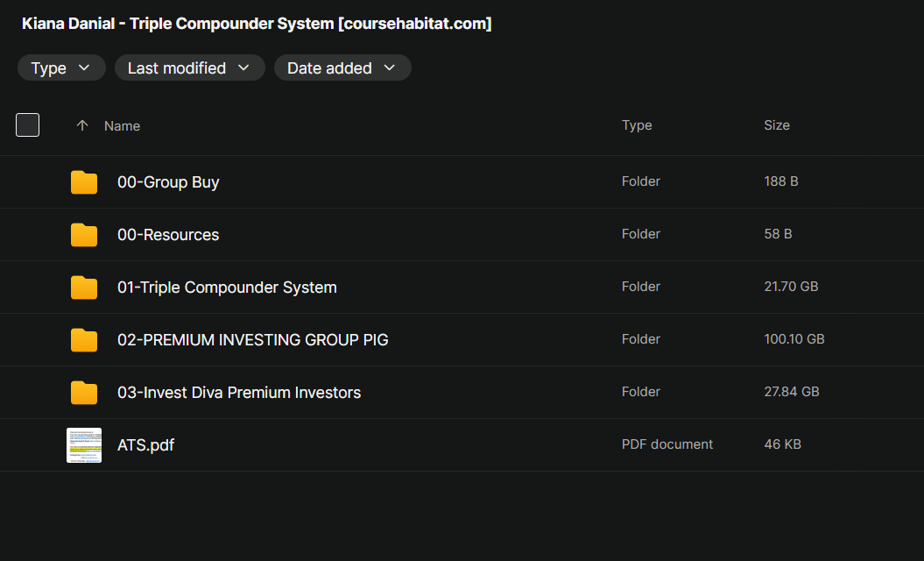This screenshot has width=924, height=561.
Task: Click the 00-Group Buy folder icon
Action: (84, 182)
